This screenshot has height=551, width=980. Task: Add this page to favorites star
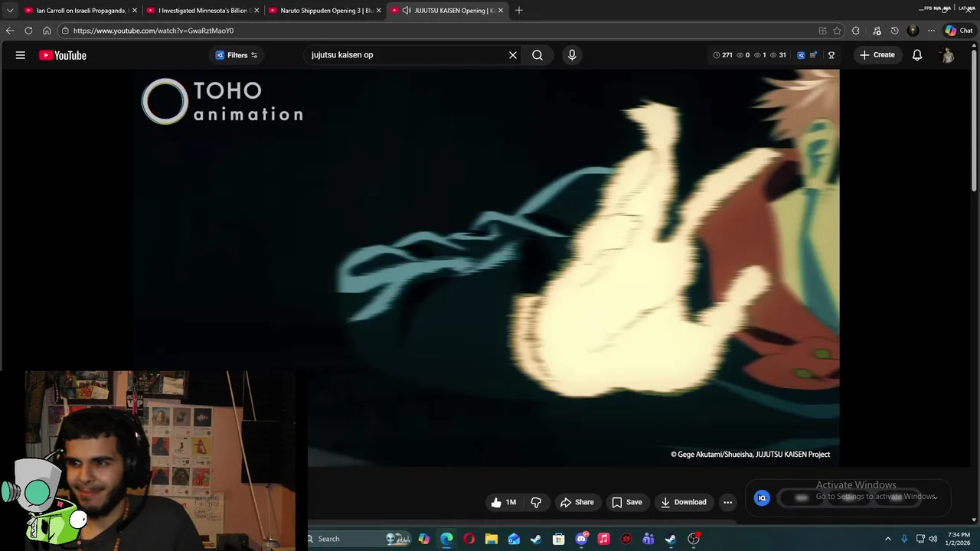click(837, 31)
